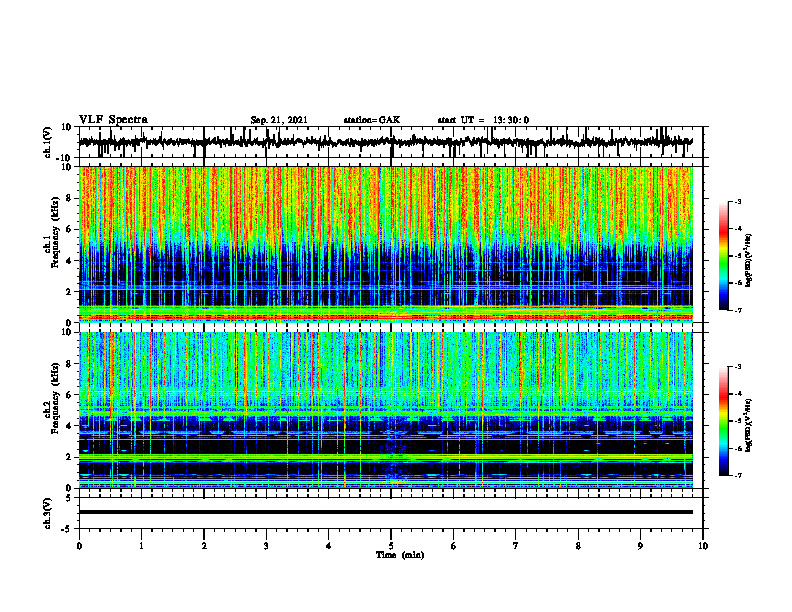The image size is (792, 612).
Task: Click the flat ch.3 voltage trace
Action: coord(386,512)
